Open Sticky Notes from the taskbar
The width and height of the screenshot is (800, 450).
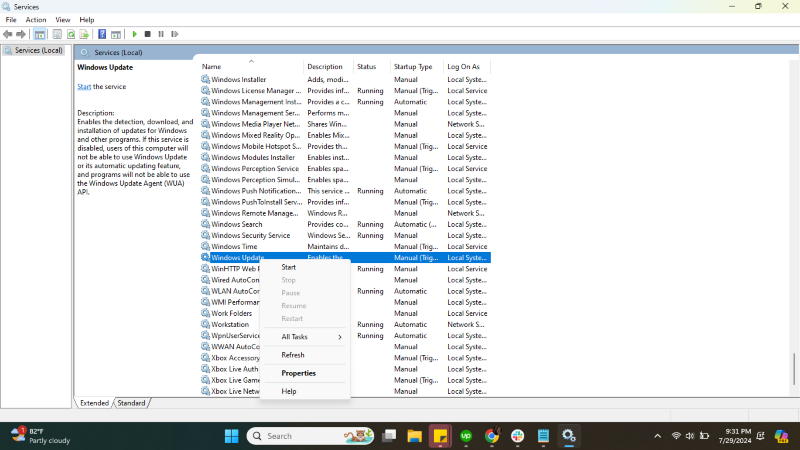440,436
